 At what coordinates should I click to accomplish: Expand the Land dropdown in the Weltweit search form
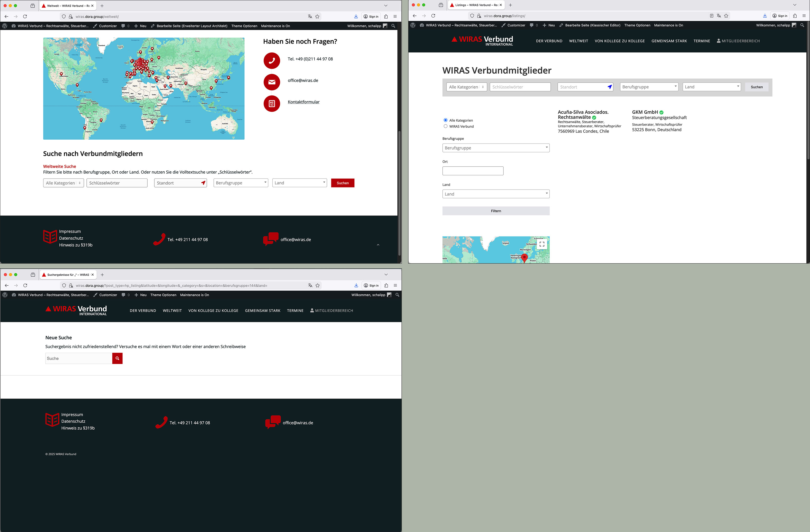coord(299,183)
